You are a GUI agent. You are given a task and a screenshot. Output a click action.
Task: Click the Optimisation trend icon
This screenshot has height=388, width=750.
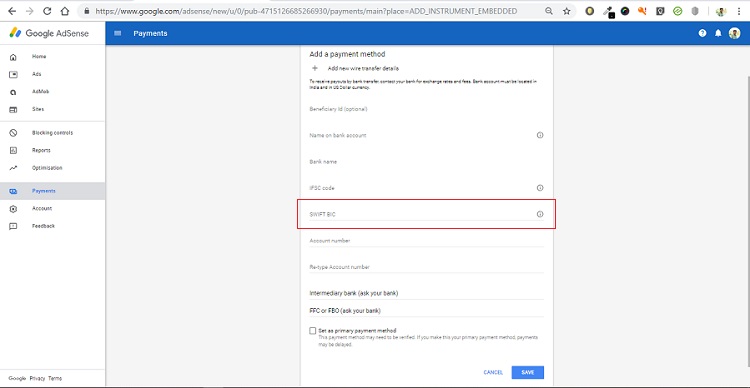point(13,168)
